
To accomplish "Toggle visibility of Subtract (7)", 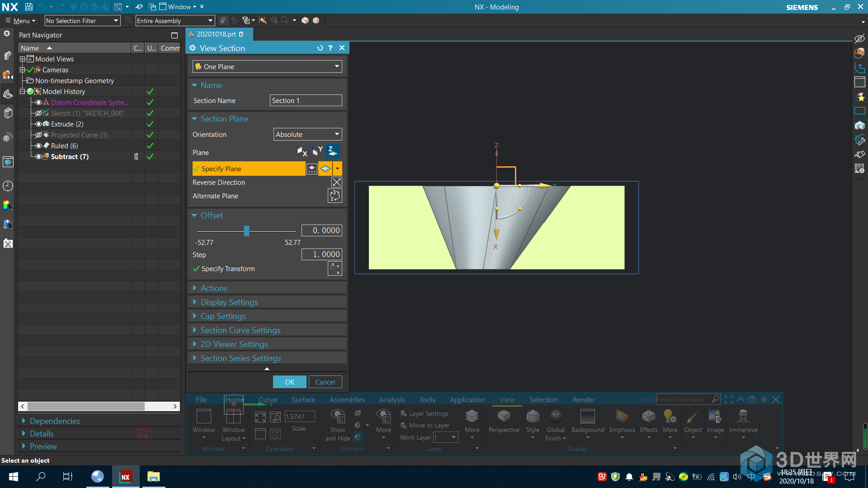I will 39,157.
